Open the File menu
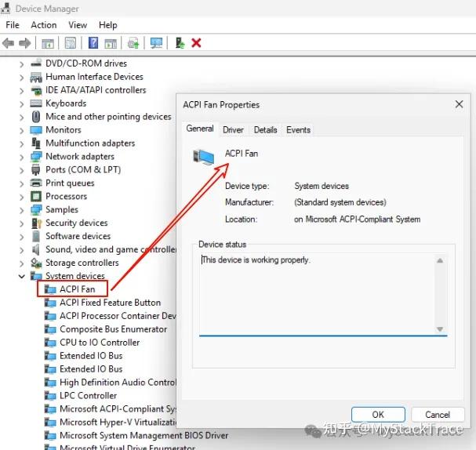The height and width of the screenshot is (450, 476). [13, 25]
